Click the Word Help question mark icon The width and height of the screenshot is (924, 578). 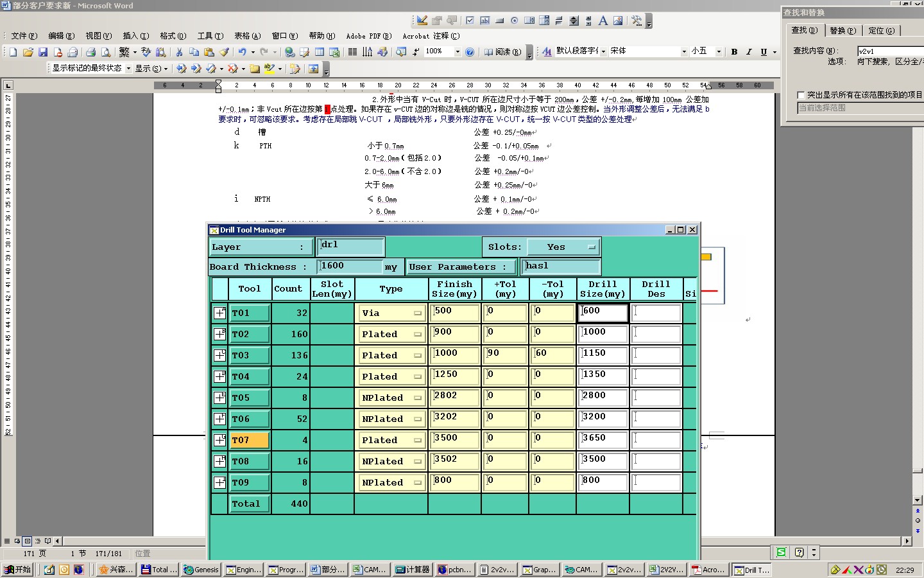(470, 52)
